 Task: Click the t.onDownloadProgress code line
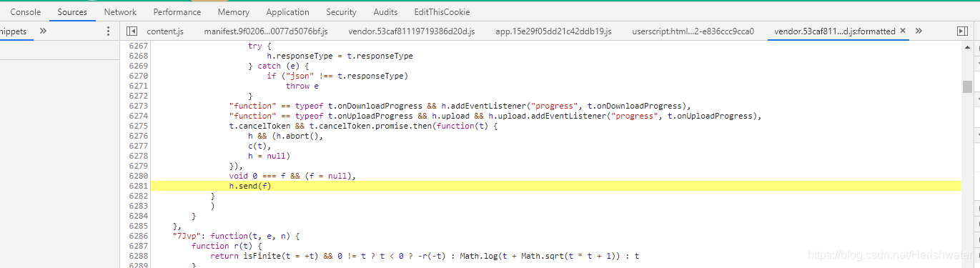[459, 106]
